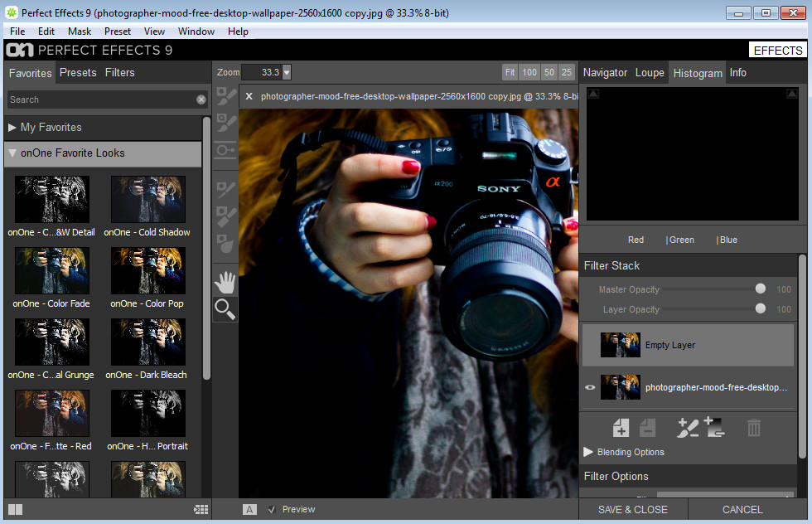Toggle the Preview checkbox

[272, 509]
